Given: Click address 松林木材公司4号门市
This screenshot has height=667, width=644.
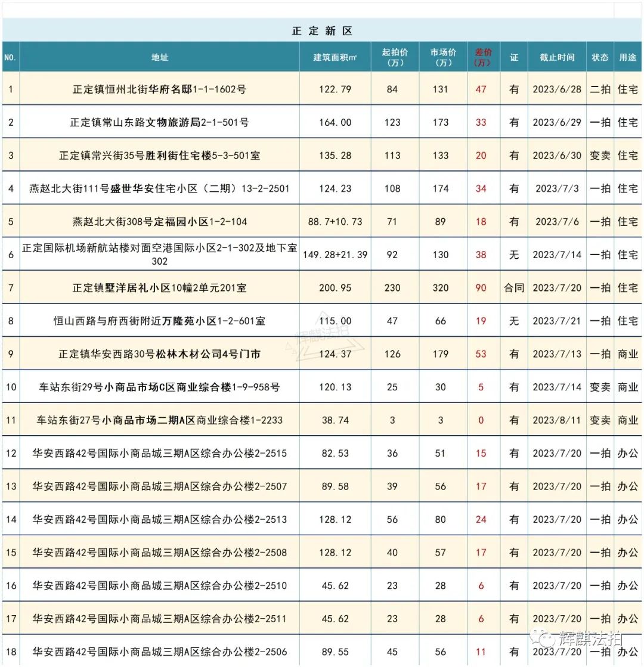Looking at the screenshot, I should 159,354.
